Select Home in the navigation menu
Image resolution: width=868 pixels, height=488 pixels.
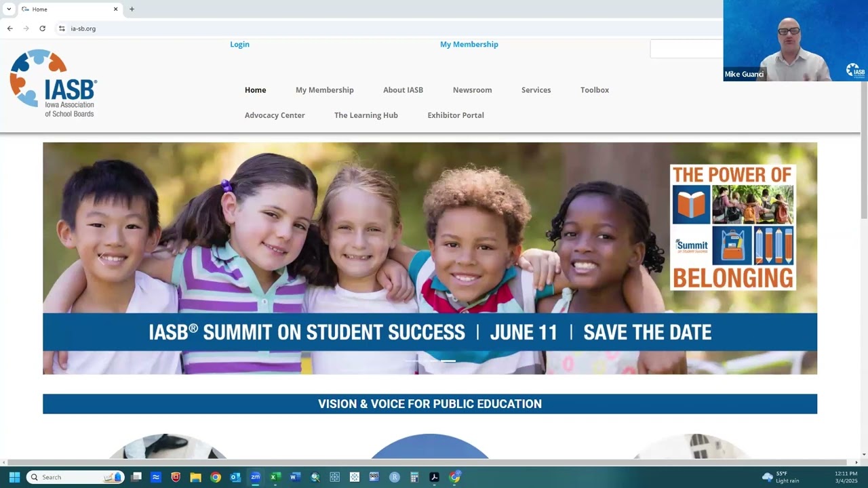click(256, 90)
